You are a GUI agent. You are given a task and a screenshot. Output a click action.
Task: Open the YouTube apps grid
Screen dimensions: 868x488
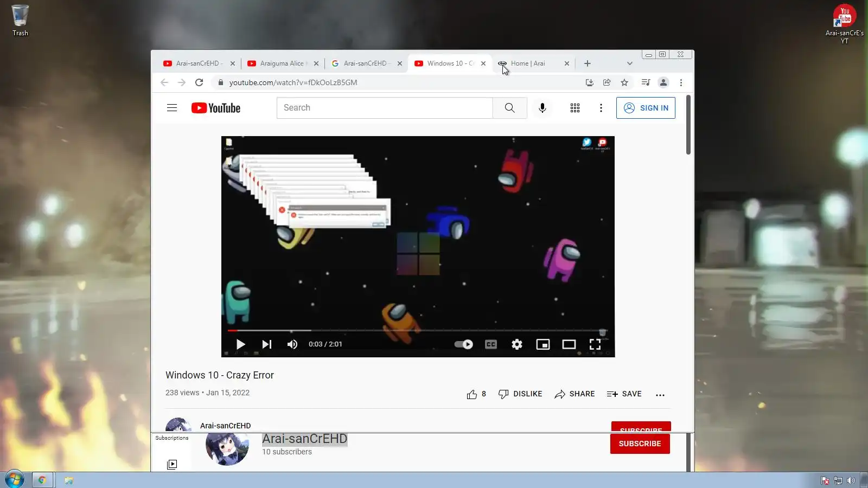pyautogui.click(x=575, y=108)
